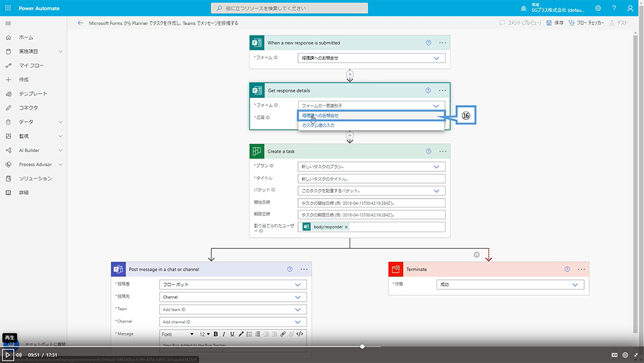Open ソリューション in the sidebar
The image size is (644, 363).
35,179
